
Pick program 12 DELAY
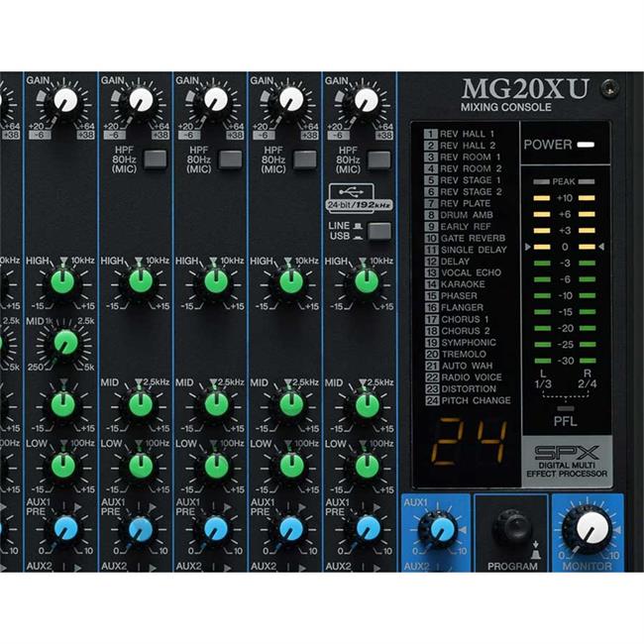coord(447,262)
